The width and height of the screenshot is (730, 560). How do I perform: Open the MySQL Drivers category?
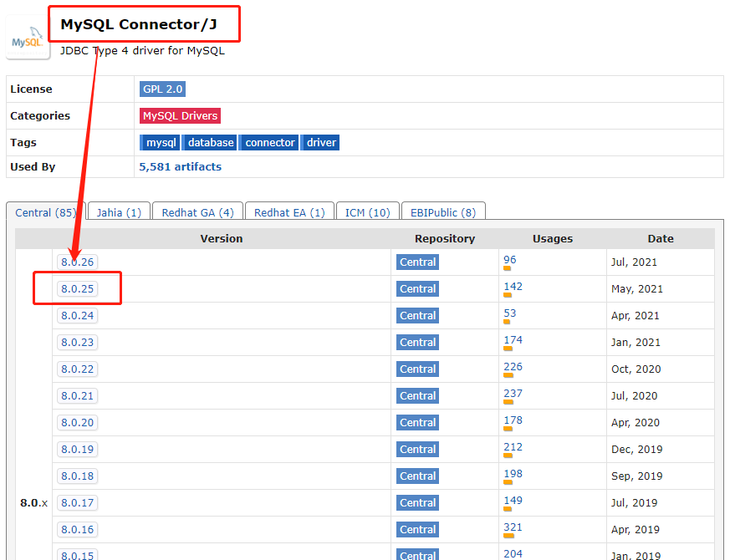[x=180, y=115]
